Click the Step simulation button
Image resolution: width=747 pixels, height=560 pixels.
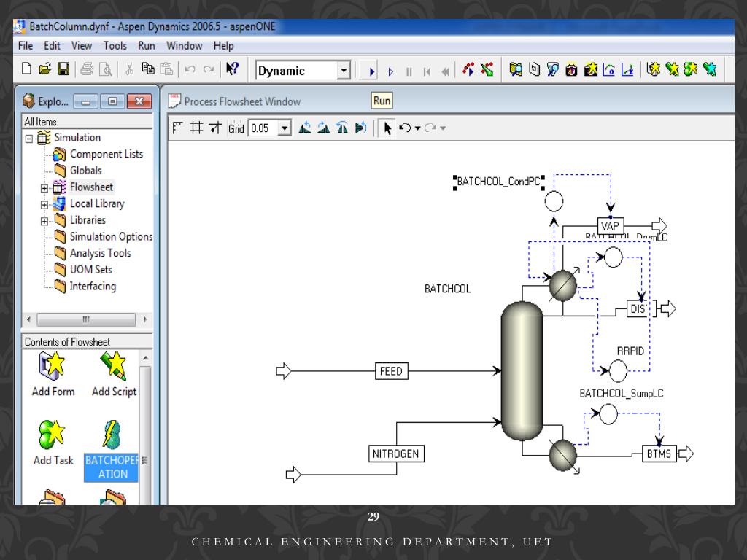[x=391, y=72]
